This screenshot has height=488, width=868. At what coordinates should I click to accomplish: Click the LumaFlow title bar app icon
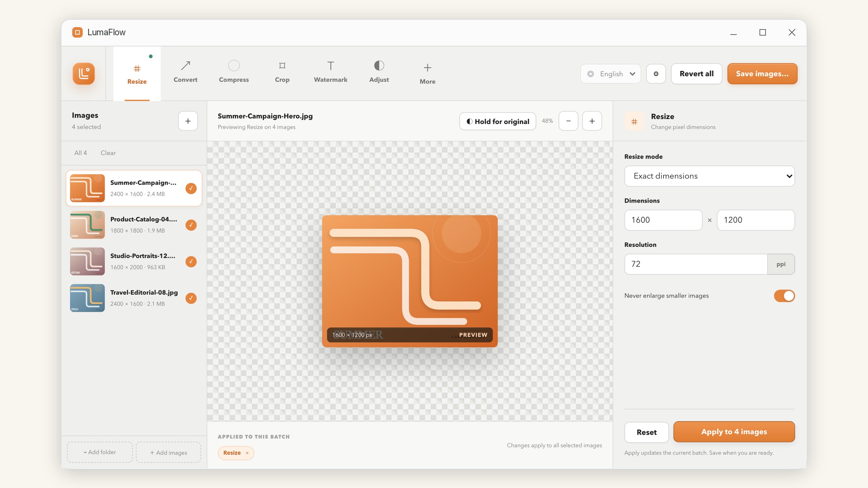click(x=77, y=32)
